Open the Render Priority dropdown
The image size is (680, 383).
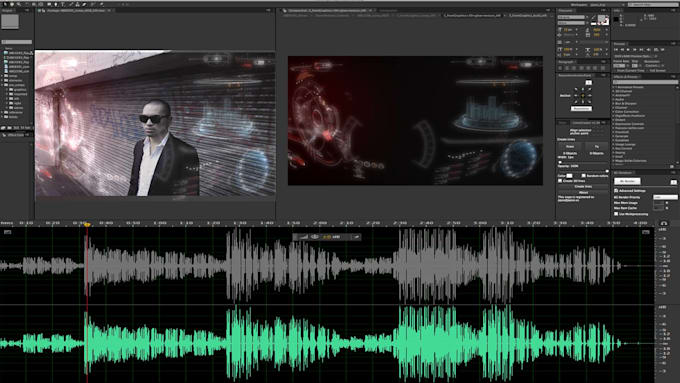tap(665, 197)
